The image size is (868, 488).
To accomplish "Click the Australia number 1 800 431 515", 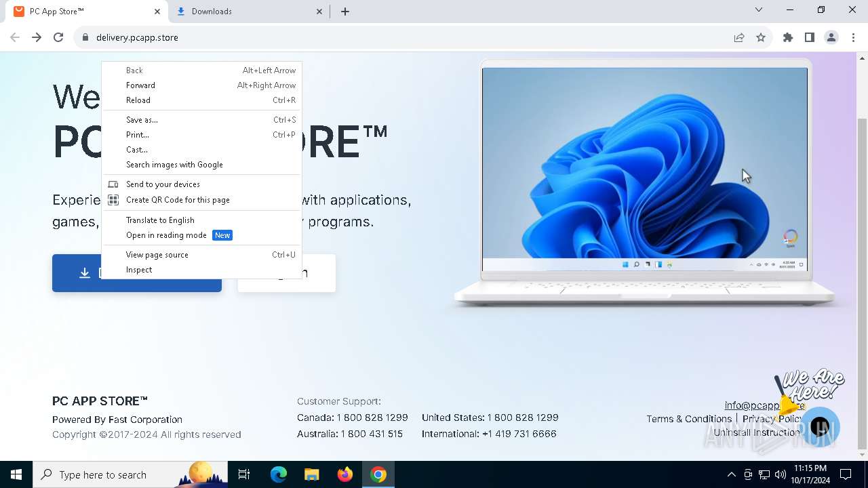I will (x=372, y=434).
